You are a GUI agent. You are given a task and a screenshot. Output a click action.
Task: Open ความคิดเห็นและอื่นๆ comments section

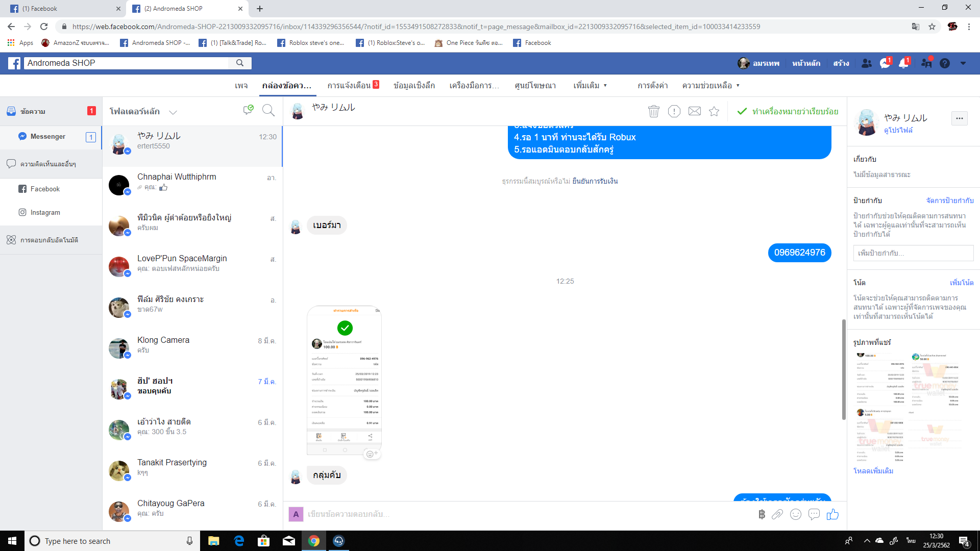point(51,164)
